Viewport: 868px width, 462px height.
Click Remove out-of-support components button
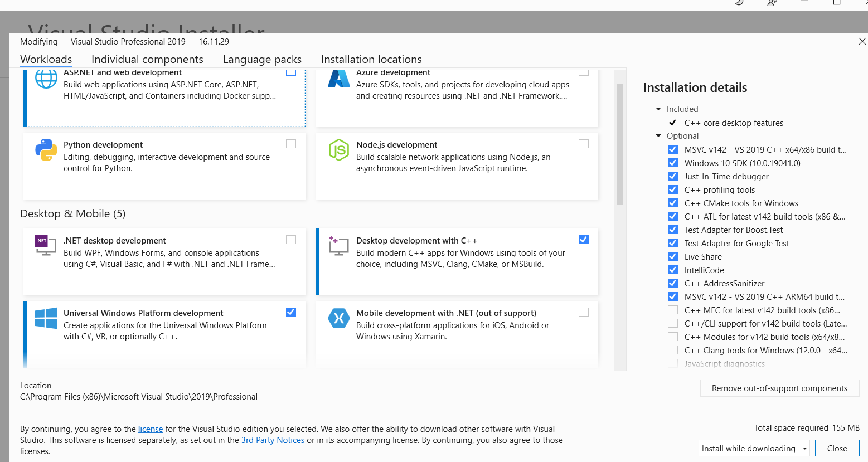[x=779, y=388]
